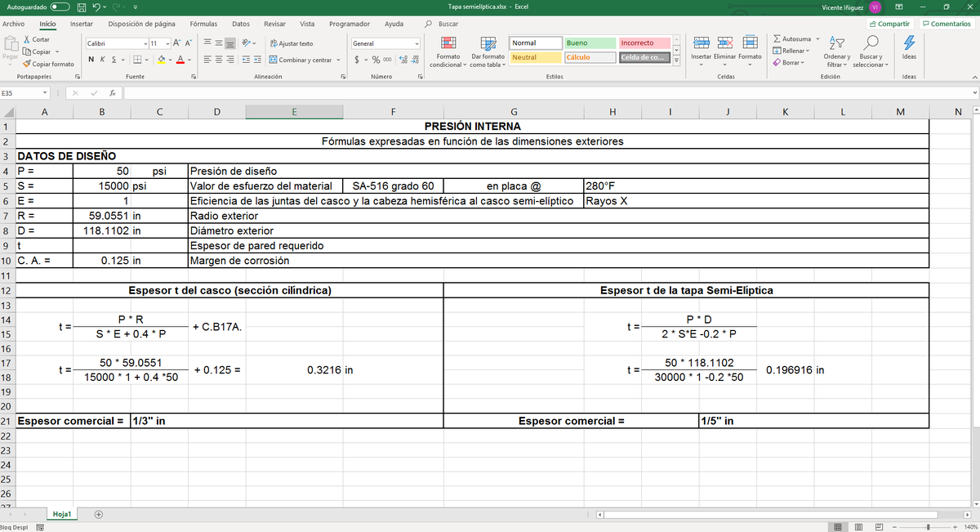
Task: Expand the cell styles gallery
Action: point(676,60)
